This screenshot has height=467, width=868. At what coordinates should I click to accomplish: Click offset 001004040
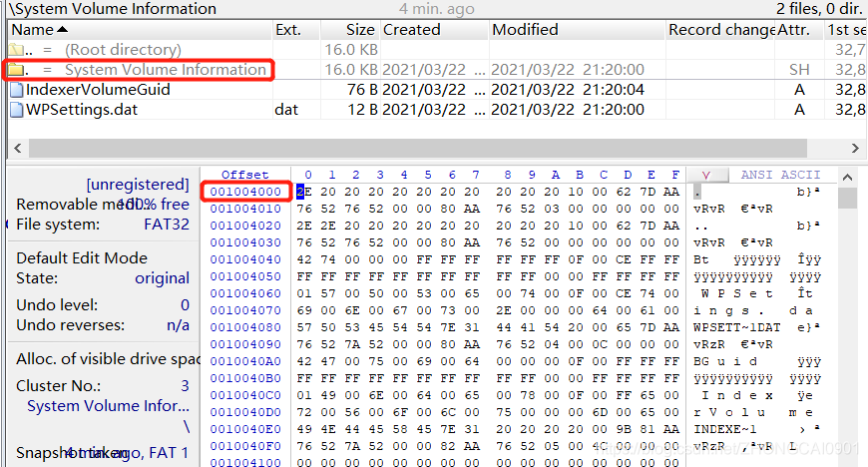[x=245, y=259]
